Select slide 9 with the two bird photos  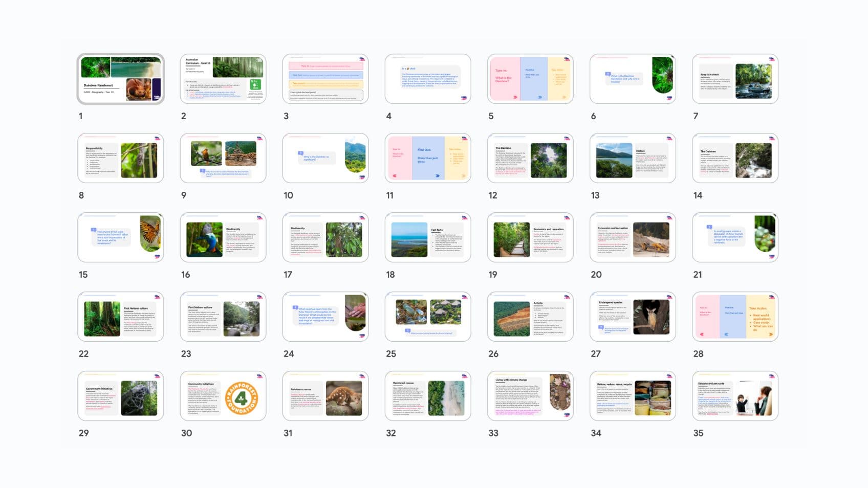pos(223,158)
